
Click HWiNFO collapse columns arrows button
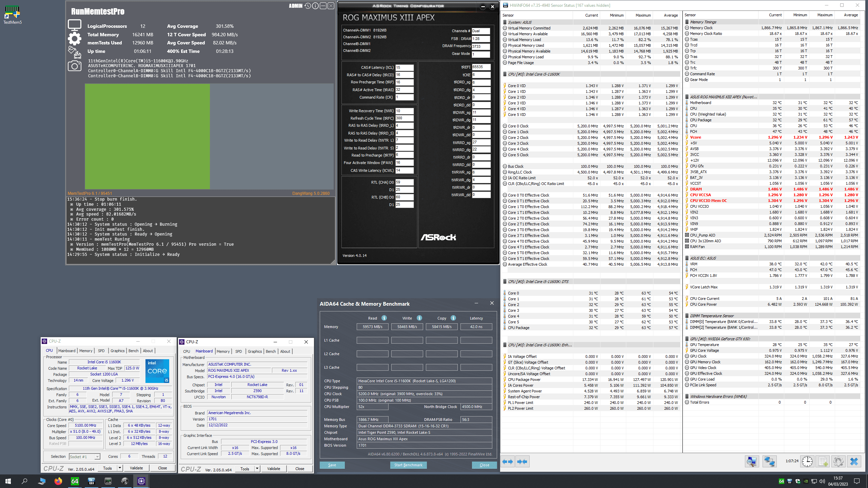point(522,462)
